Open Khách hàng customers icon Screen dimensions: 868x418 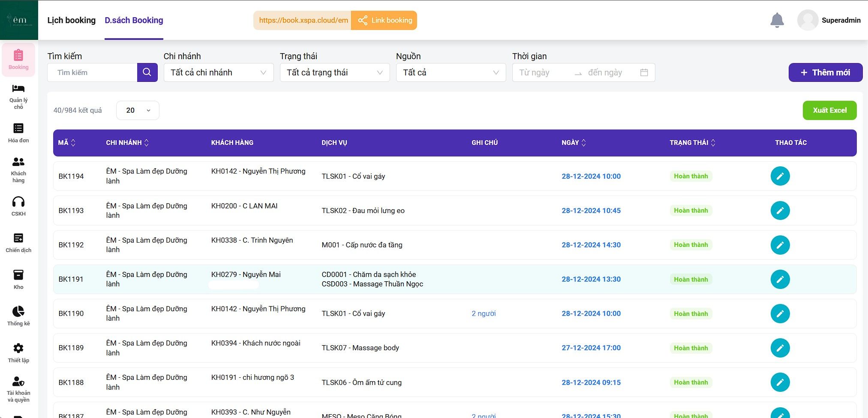18,162
